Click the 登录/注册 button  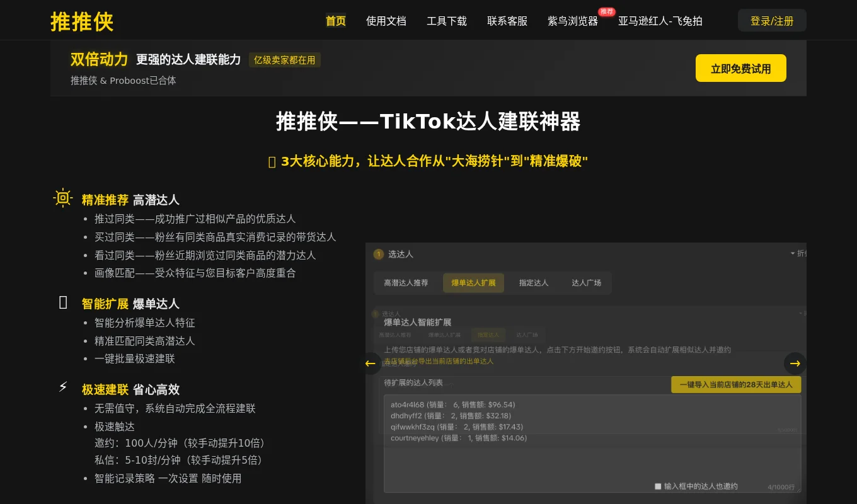pos(772,20)
